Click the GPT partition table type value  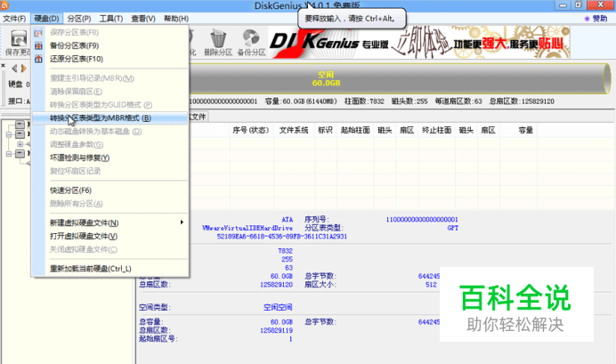(x=452, y=228)
